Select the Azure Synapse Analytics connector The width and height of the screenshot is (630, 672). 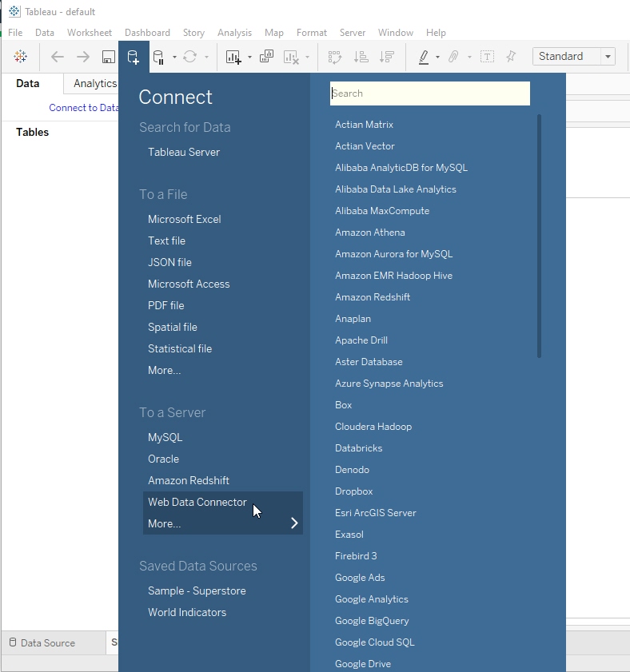389,384
